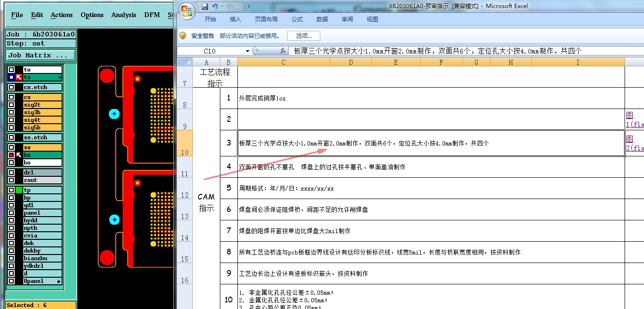The image size is (644, 309).
Task: Toggle the checkbox for layer rout
Action: 11,180
